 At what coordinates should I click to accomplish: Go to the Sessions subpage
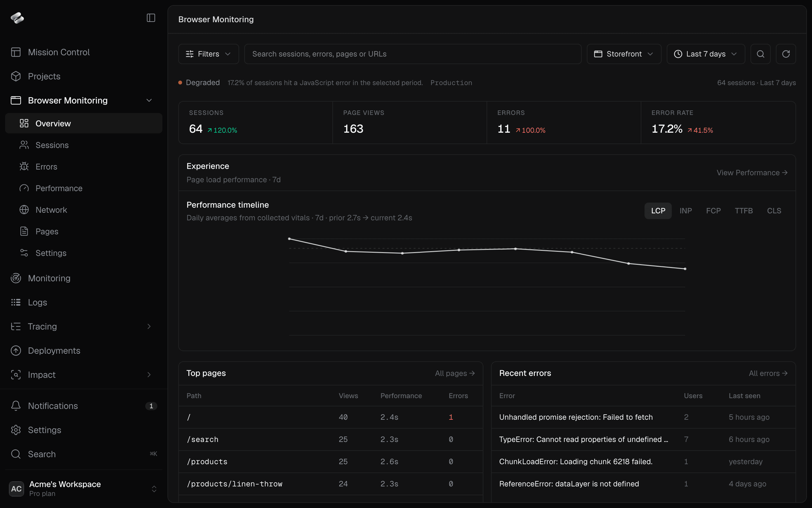click(83, 145)
